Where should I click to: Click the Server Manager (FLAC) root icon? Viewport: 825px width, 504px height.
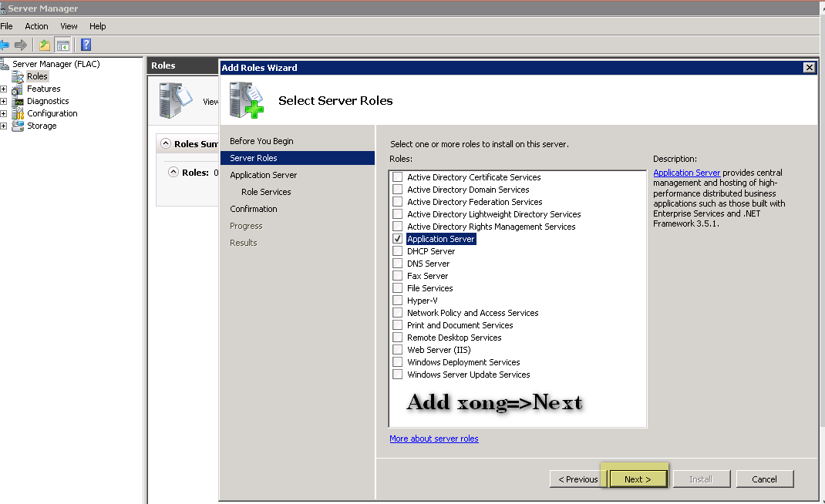click(5, 64)
